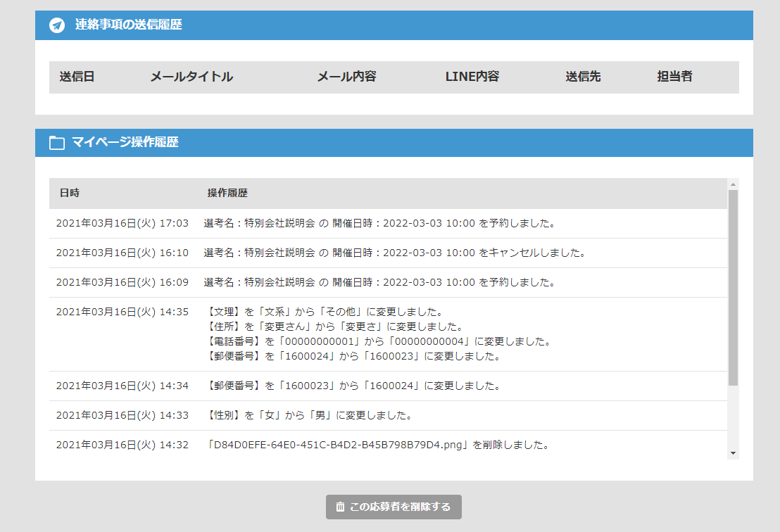Click the LINE内容 column header

tap(472, 77)
